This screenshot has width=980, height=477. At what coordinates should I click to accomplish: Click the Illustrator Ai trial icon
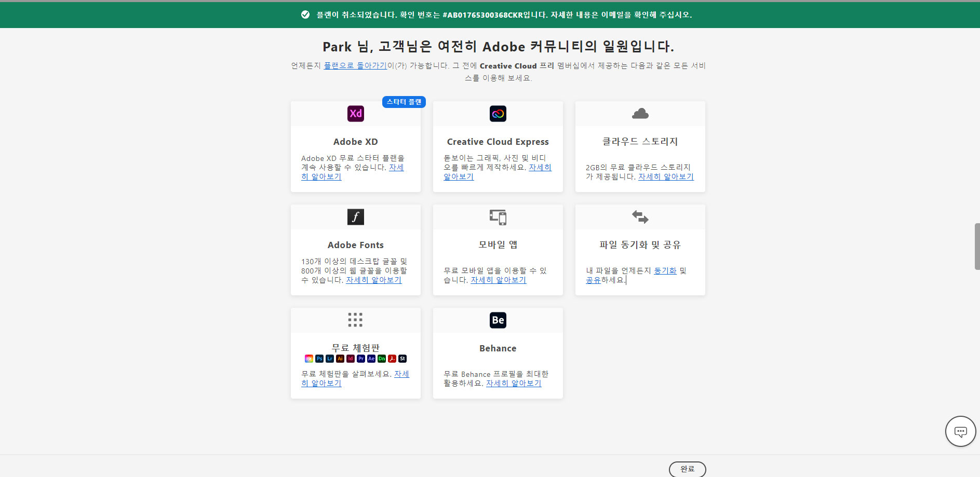tap(340, 359)
